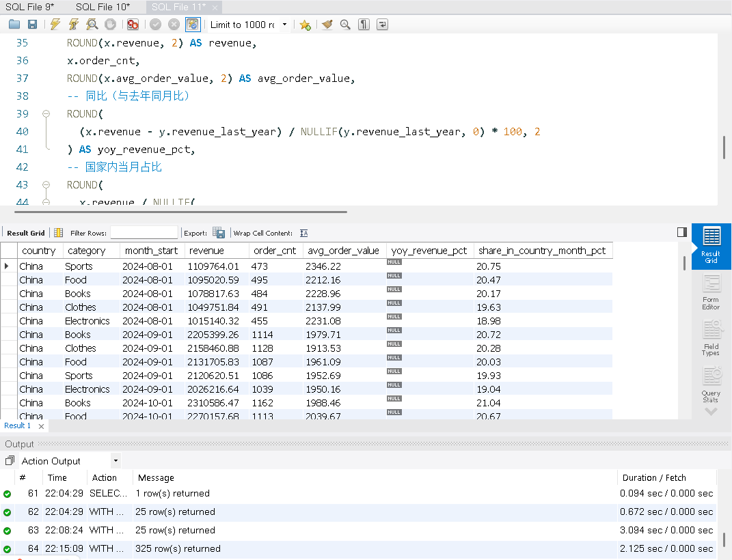Toggle autocommit mode button

pos(193,25)
